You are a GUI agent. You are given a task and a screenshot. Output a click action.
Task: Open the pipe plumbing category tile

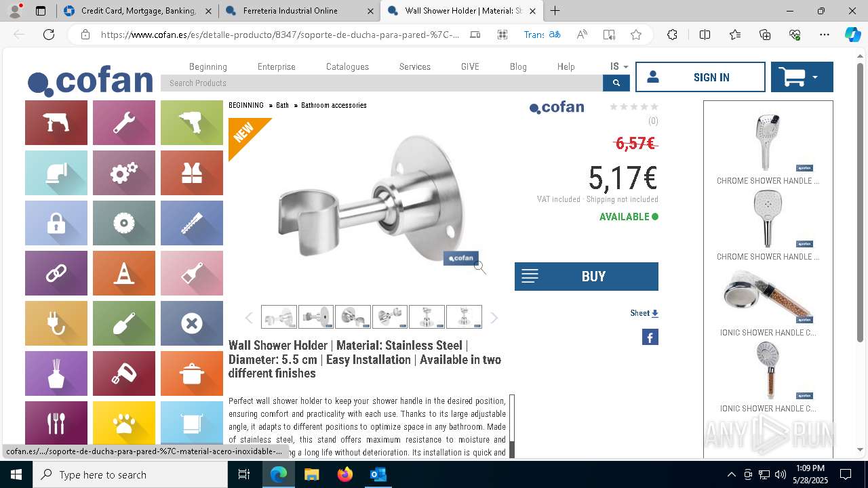[x=56, y=173]
